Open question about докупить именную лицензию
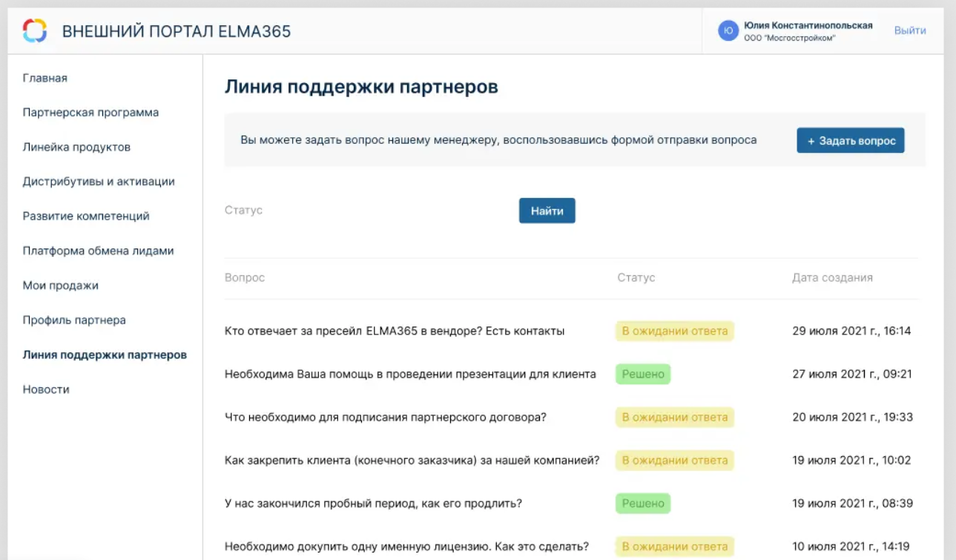 point(406,547)
